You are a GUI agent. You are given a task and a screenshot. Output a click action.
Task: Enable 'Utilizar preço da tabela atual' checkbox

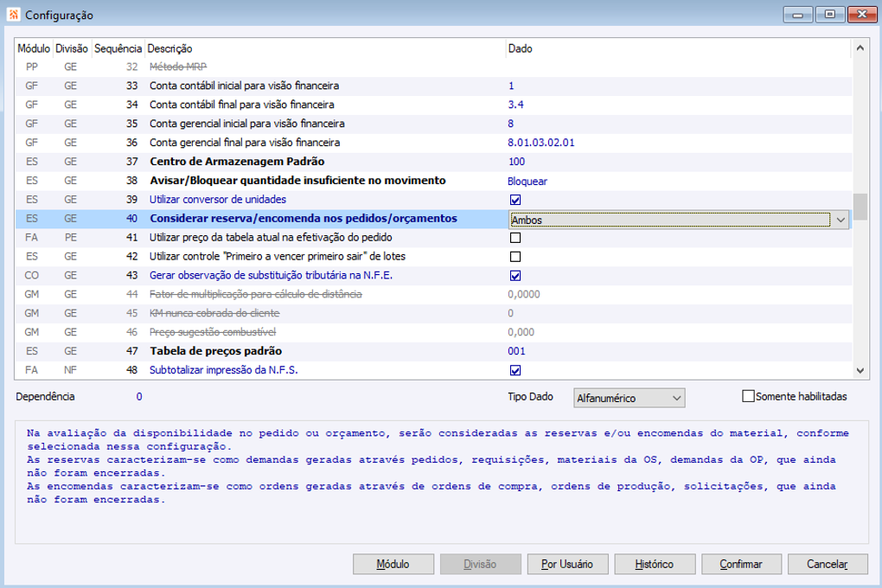pos(514,238)
